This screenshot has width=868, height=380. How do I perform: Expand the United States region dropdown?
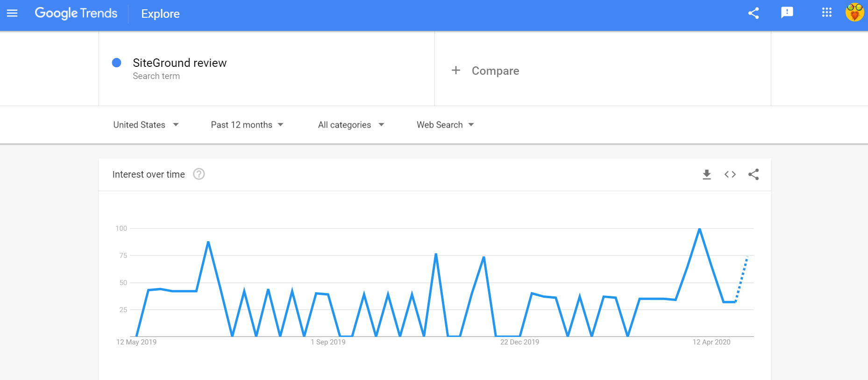pyautogui.click(x=146, y=125)
